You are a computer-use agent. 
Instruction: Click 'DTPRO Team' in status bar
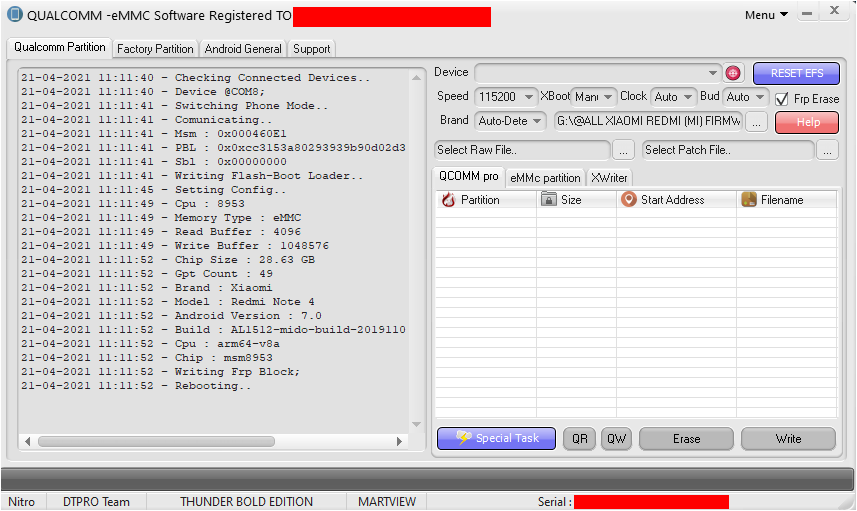coord(96,502)
